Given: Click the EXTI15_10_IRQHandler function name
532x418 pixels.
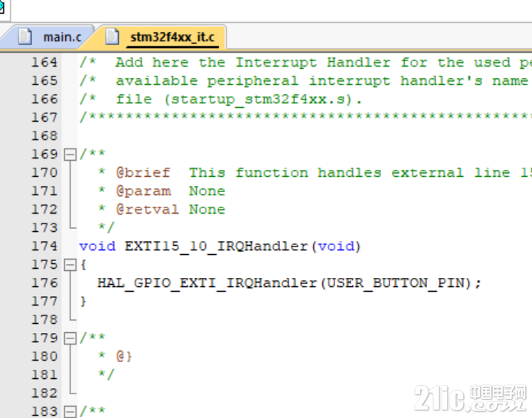Looking at the screenshot, I should coord(216,247).
